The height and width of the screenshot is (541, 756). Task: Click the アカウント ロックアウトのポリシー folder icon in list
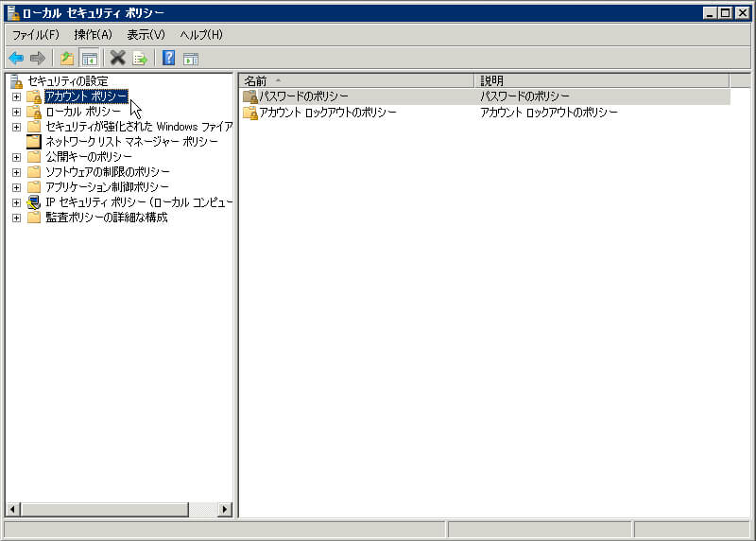click(x=250, y=113)
